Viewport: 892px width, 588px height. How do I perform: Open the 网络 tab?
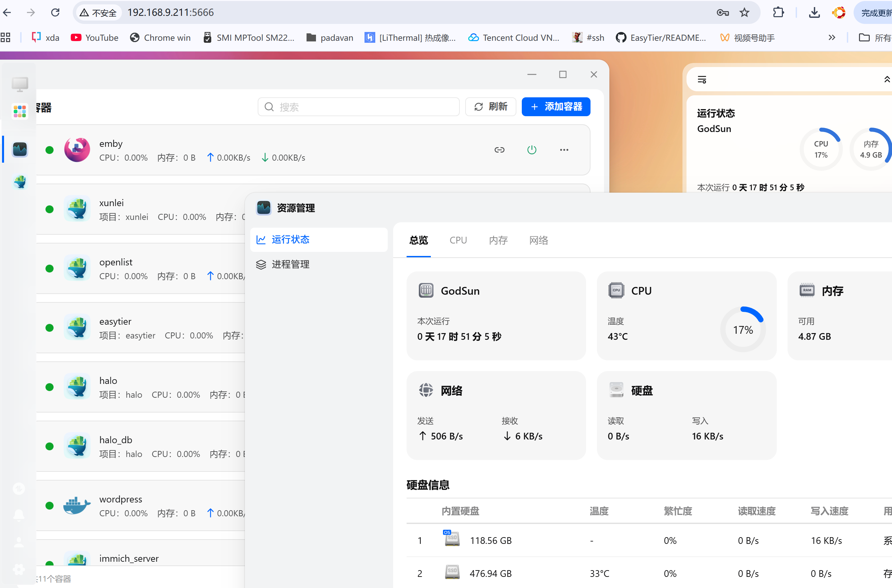[539, 240]
